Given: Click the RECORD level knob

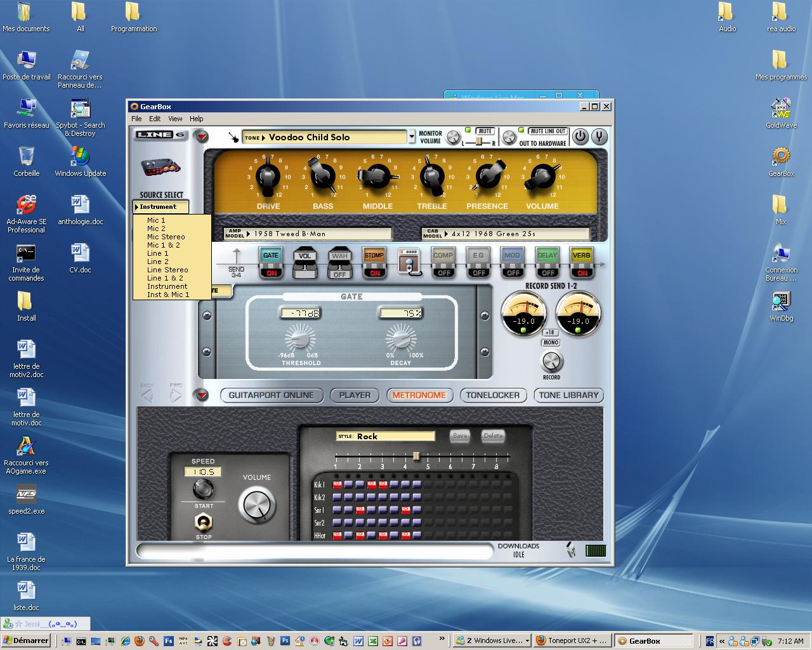Looking at the screenshot, I should click(x=552, y=361).
